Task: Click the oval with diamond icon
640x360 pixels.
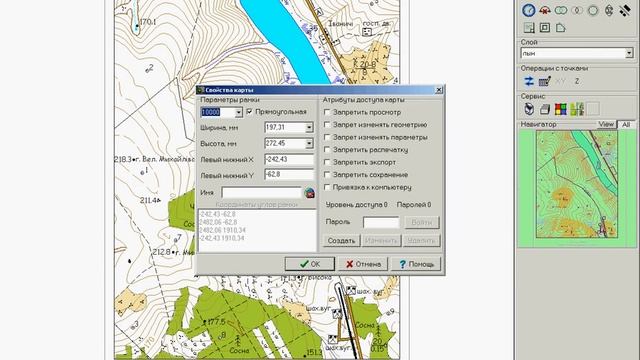Action: (x=577, y=10)
